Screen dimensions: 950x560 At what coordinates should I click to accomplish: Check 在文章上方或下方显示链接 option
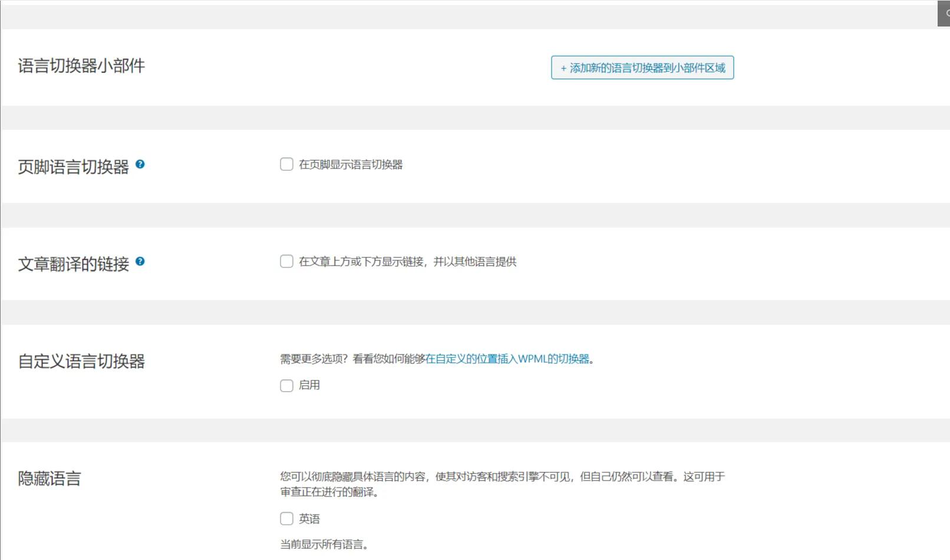click(x=286, y=261)
